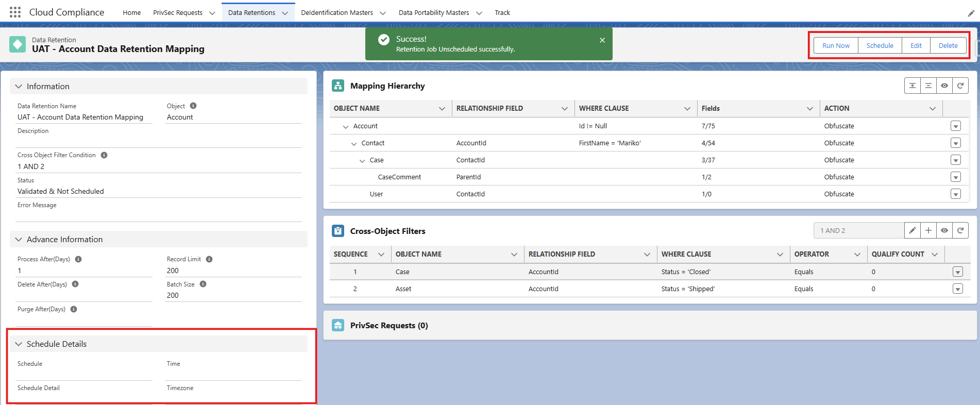Refresh the Mapping Hierarchy panel
The width and height of the screenshot is (980, 405).
click(x=960, y=86)
